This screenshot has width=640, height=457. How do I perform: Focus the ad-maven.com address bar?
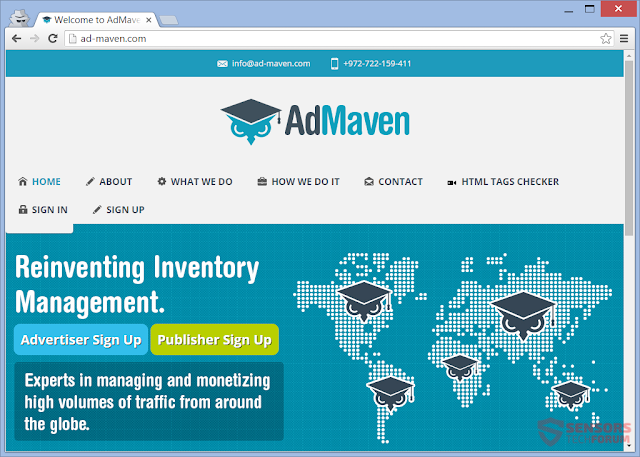tap(339, 38)
